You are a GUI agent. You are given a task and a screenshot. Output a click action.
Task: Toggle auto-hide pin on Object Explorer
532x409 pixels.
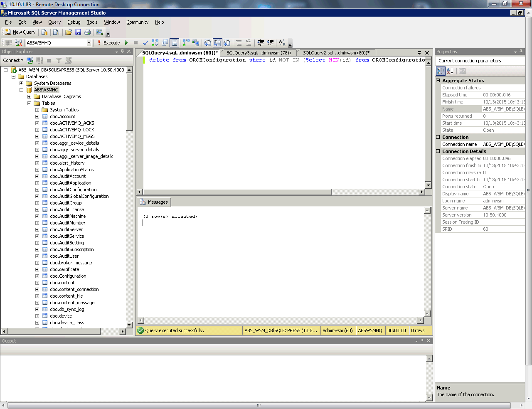click(x=122, y=52)
